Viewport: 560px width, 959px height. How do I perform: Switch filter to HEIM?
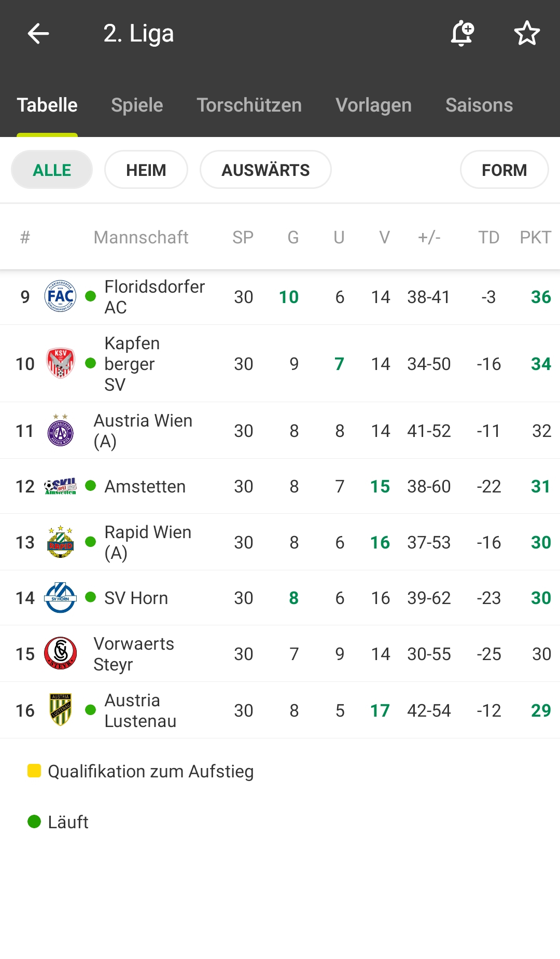pos(146,170)
